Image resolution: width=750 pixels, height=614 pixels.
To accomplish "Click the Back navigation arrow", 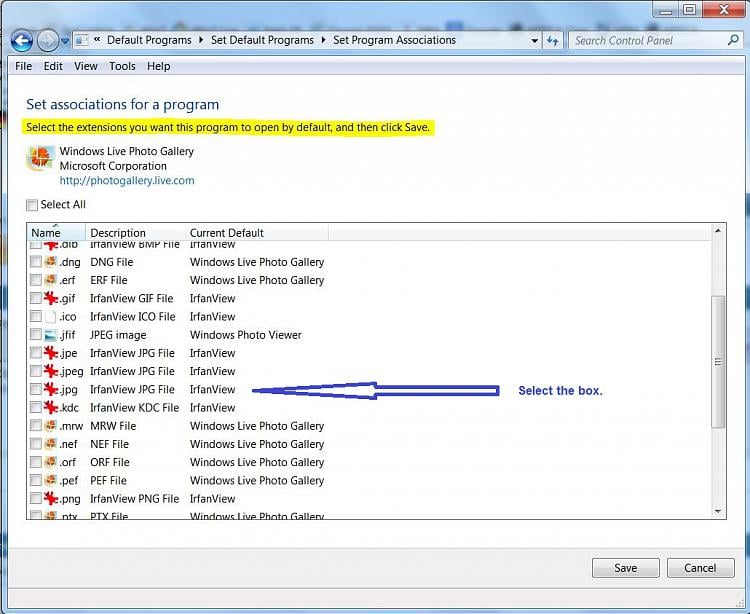I will coord(22,41).
